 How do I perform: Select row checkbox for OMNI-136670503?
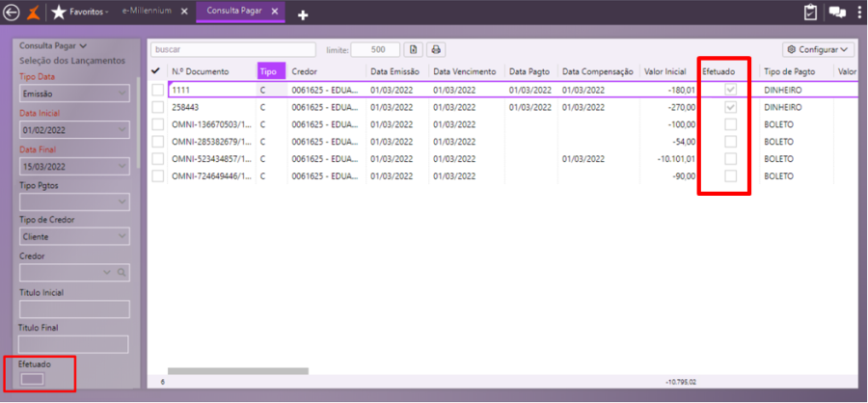point(158,124)
